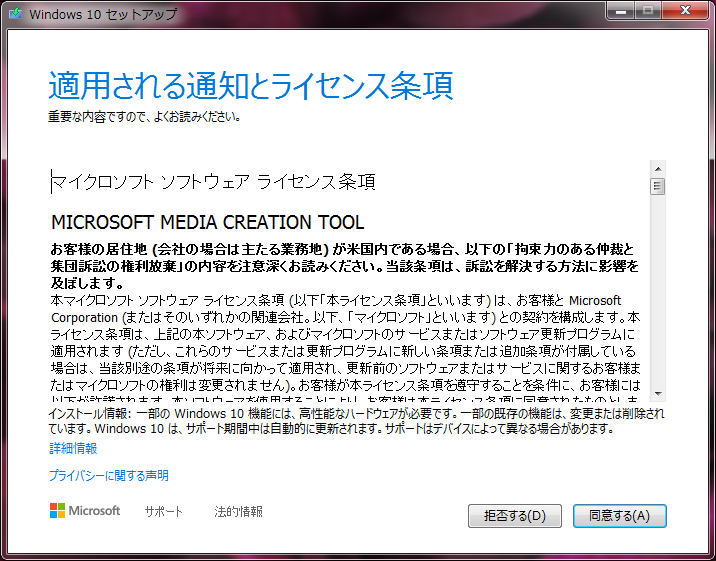Open the プライバシーに関する声明 link

point(109,476)
